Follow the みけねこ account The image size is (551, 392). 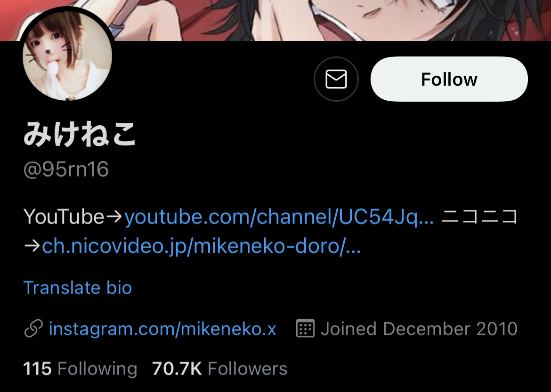(x=449, y=79)
